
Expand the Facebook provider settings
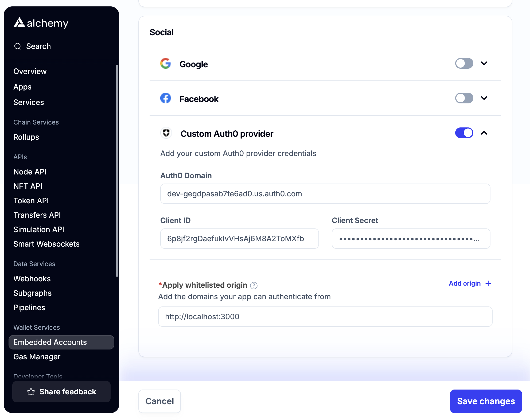(x=484, y=98)
